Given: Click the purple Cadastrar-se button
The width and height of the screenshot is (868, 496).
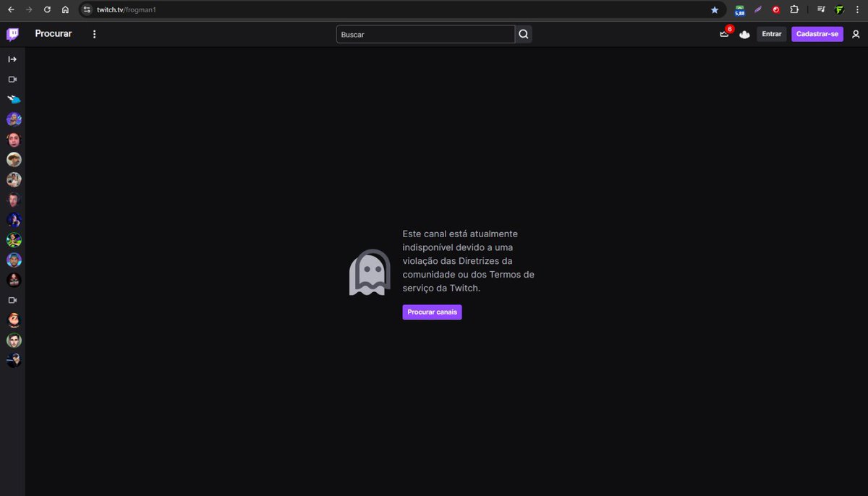Looking at the screenshot, I should [x=817, y=33].
